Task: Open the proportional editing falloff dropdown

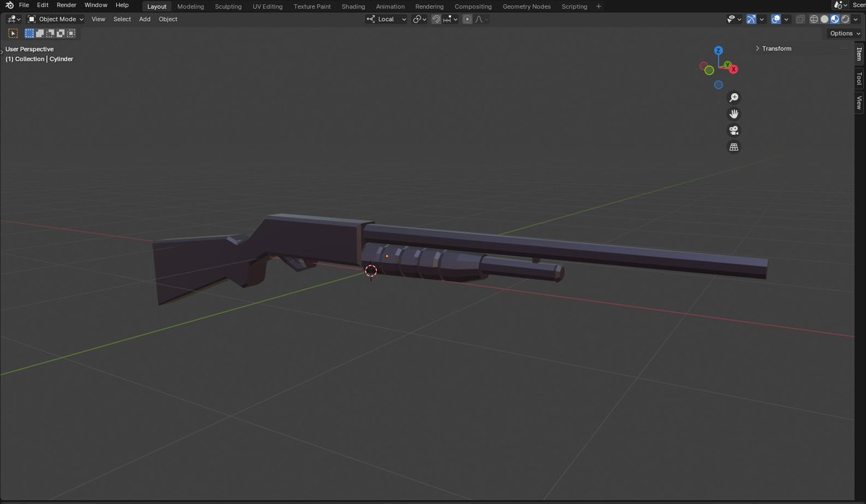Action: (481, 19)
